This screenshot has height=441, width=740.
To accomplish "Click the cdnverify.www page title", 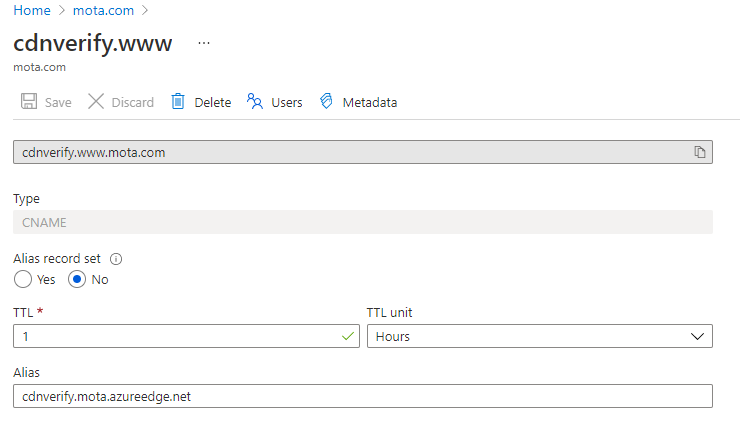I will pos(92,43).
